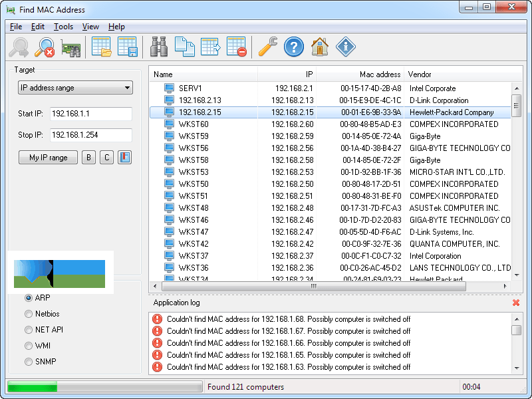Sort by the Name column header
The width and height of the screenshot is (532, 399).
tap(203, 74)
